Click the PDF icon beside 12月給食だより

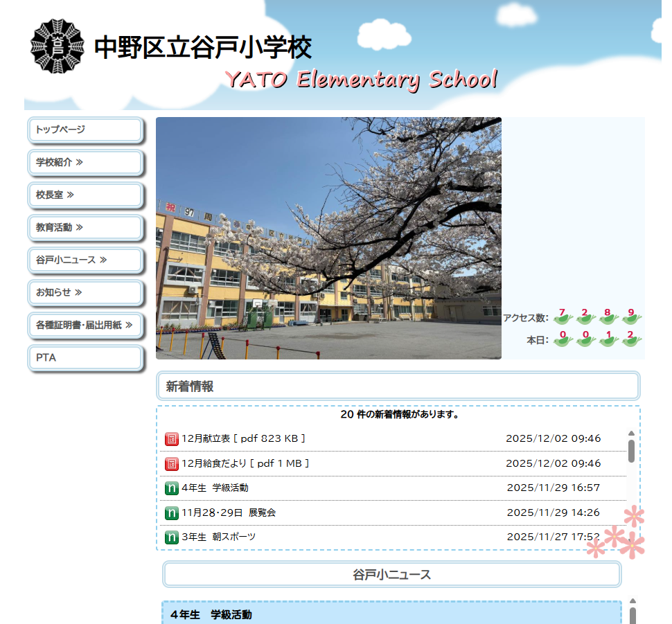click(171, 463)
